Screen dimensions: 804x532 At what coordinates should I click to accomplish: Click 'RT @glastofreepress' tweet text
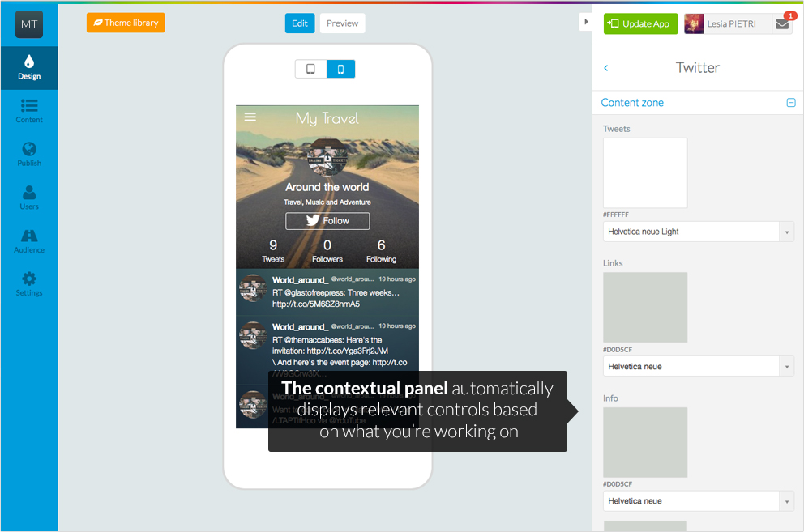(336, 293)
